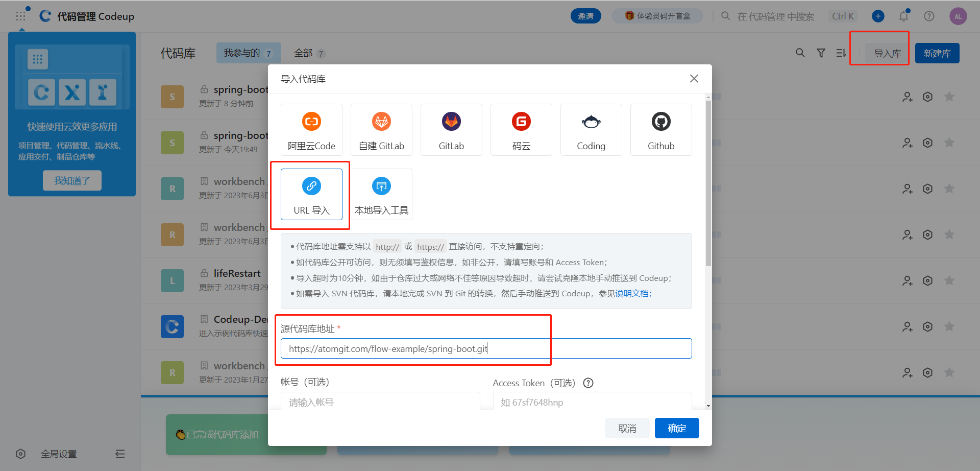Click the repository list search icon
980x471 pixels.
pos(800,53)
